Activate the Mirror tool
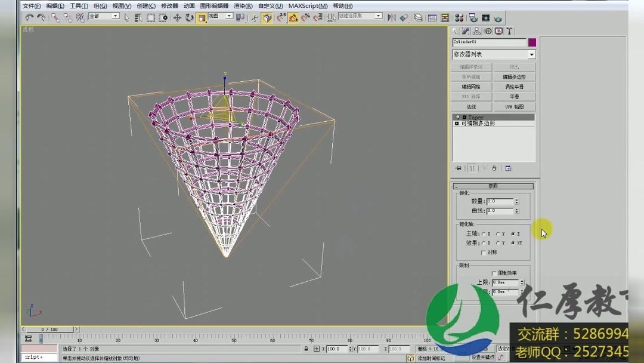The height and width of the screenshot is (363, 644). click(392, 17)
